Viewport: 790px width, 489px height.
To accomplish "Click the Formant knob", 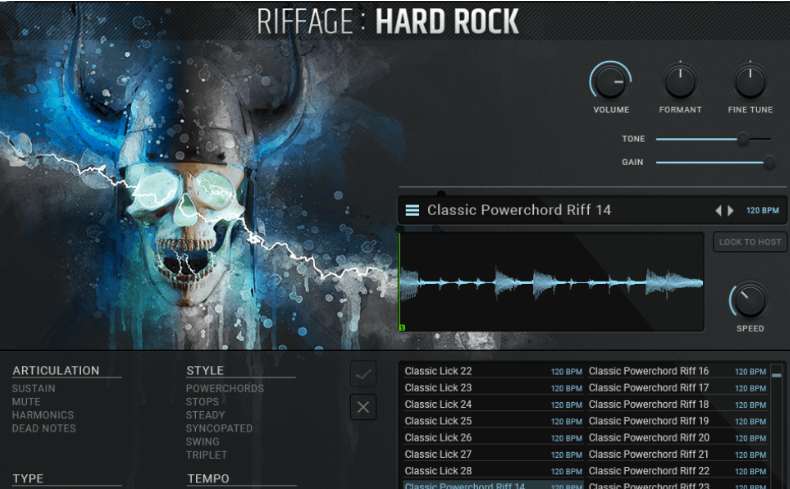I will [x=680, y=81].
